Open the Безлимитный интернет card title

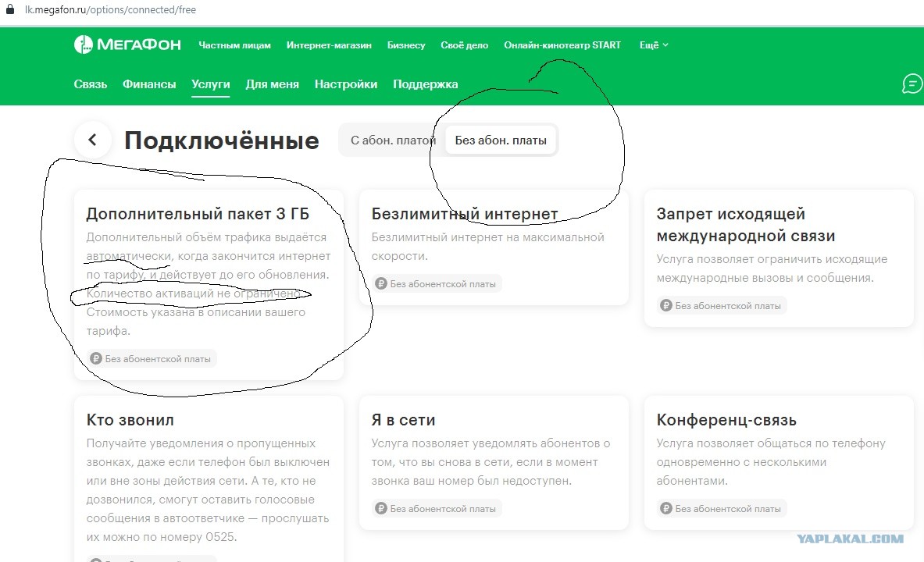[465, 214]
